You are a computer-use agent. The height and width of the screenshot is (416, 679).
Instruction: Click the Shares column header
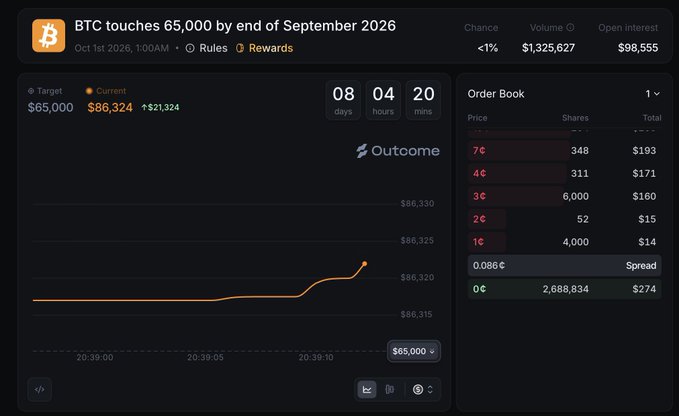[x=575, y=118]
